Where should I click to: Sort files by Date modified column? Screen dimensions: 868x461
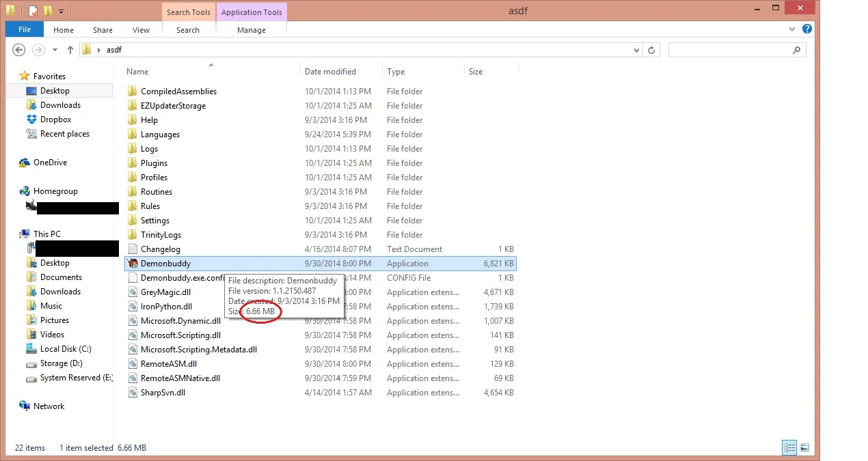click(330, 72)
